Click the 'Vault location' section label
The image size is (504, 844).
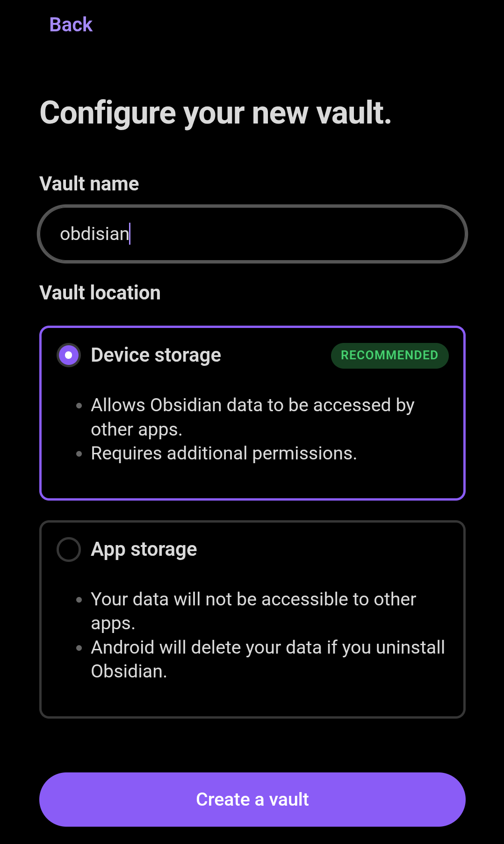click(100, 293)
